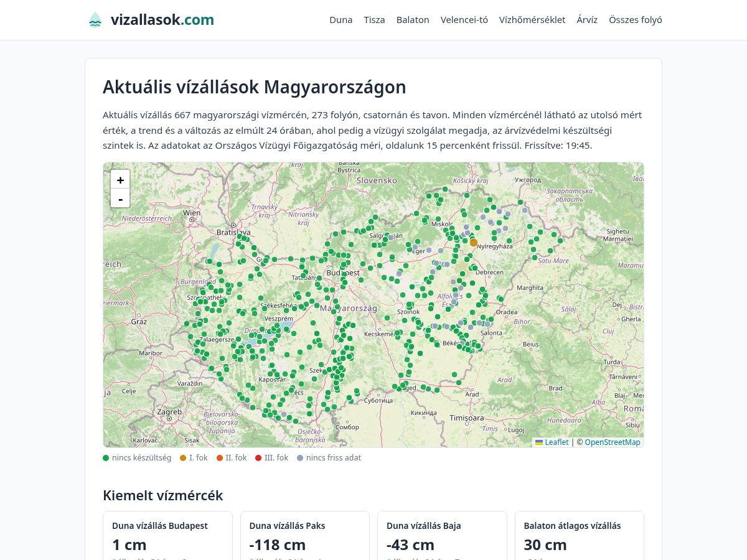The width and height of the screenshot is (747, 560).
Task: Click the Ужгород label on the map
Action: 528,180
